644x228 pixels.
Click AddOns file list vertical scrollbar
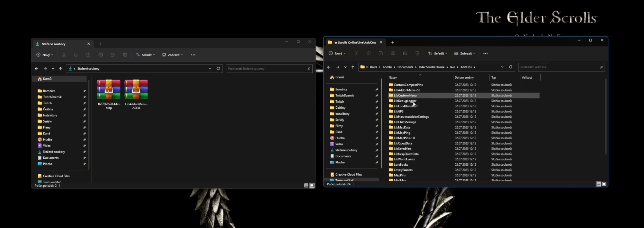(606, 117)
